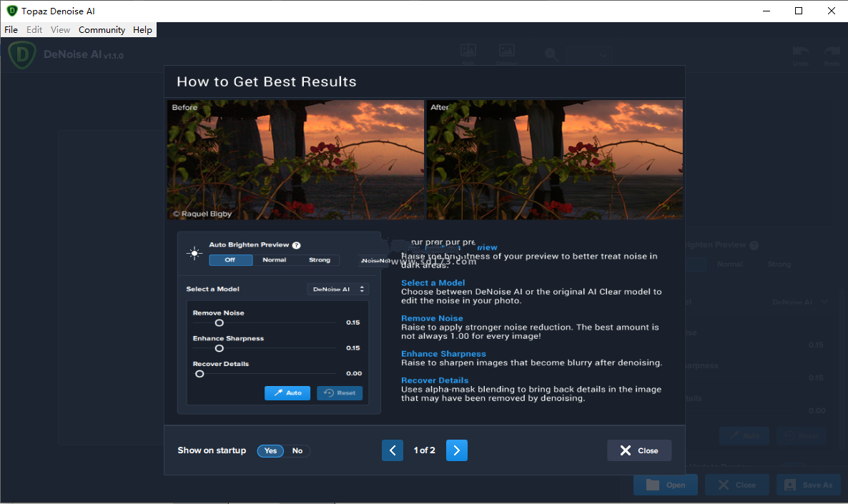Screen dimensions: 848x504
Task: Close the How to Get Best Results dialog
Action: pyautogui.click(x=639, y=450)
